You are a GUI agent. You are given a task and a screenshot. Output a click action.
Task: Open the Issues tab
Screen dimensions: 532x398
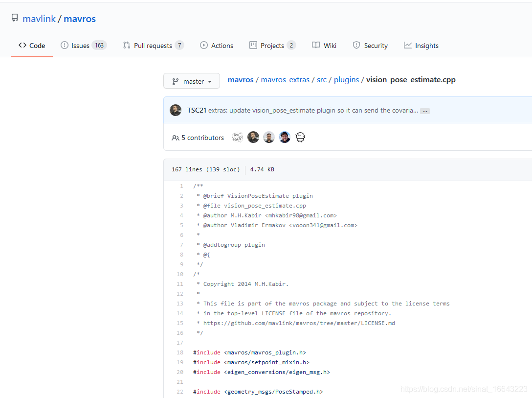click(x=84, y=46)
